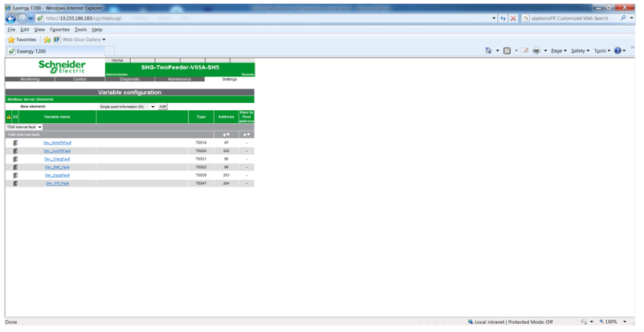644x332 pixels.
Task: Click the red Stop loading icon
Action: coord(513,18)
